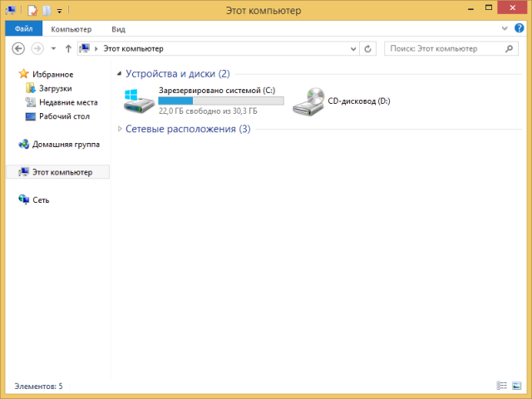Open Загрузки in the navigation pane

[x=55, y=88]
